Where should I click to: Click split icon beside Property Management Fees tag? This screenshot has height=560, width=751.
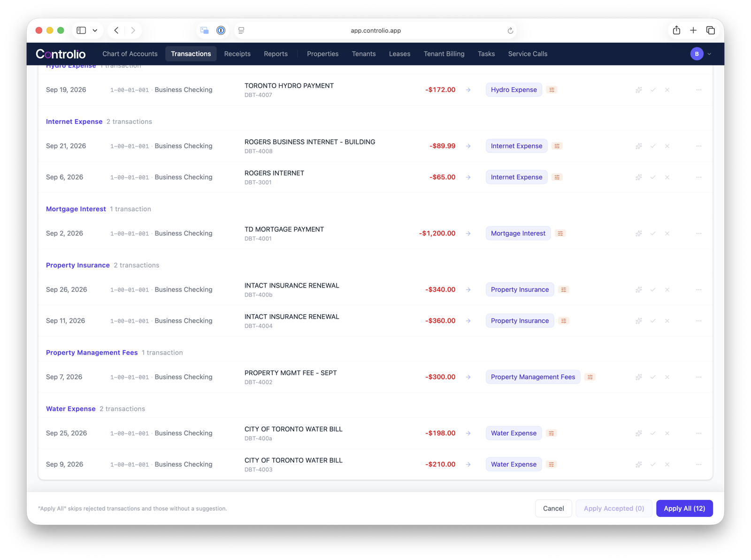tap(590, 377)
